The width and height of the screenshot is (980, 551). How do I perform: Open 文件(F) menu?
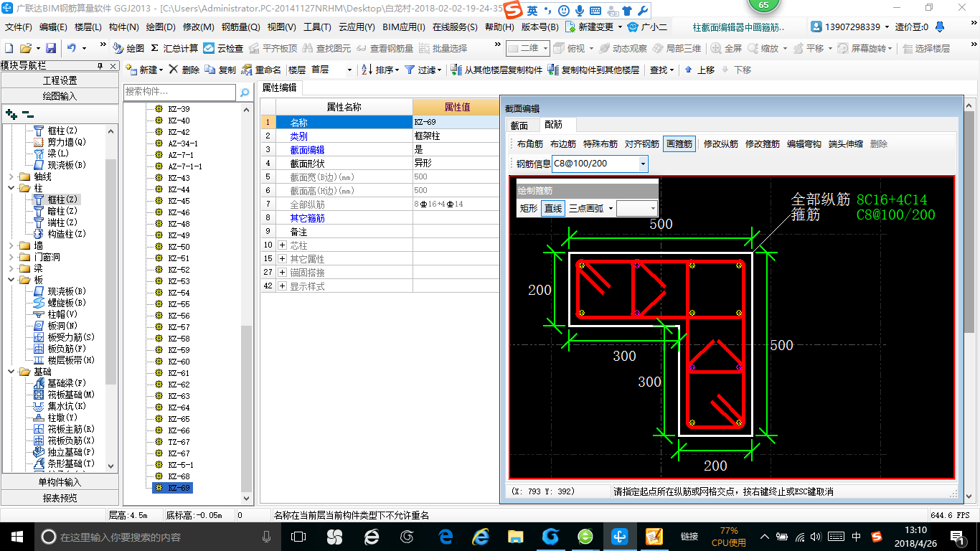point(19,27)
